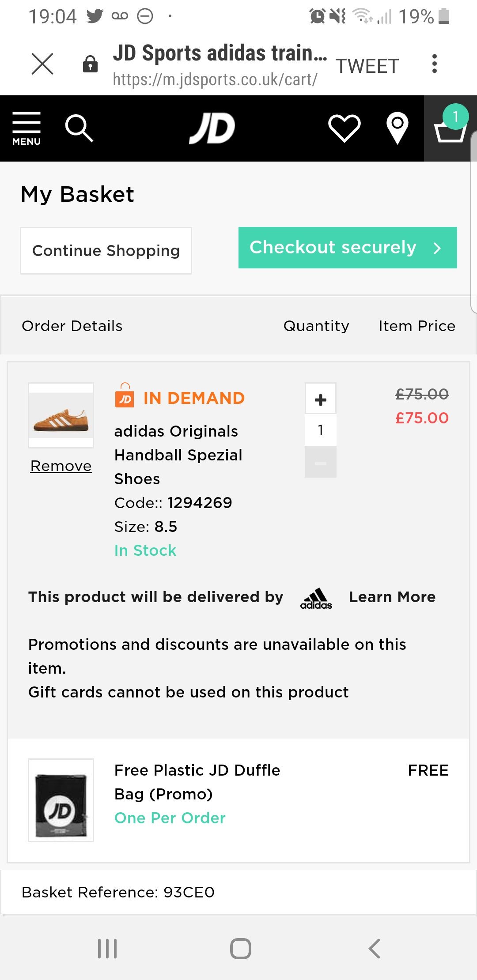Decrease shoe quantity with minus button
This screenshot has width=477, height=980.
click(321, 463)
